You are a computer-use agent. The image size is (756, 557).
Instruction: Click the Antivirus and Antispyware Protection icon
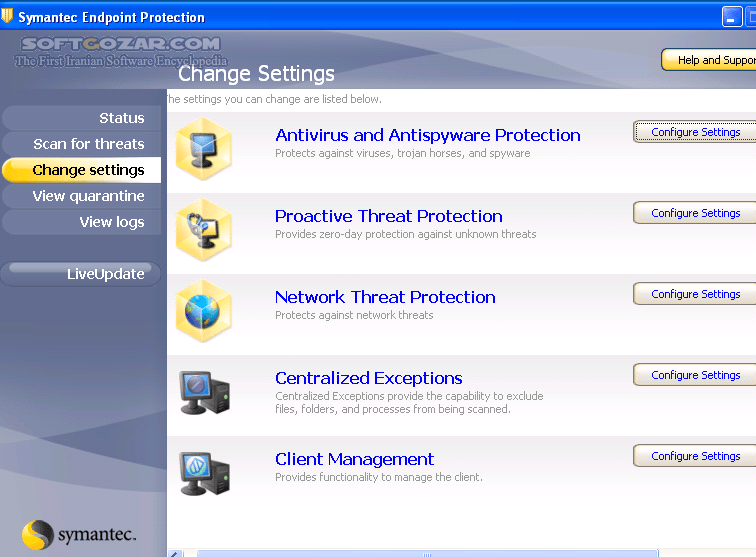click(203, 149)
